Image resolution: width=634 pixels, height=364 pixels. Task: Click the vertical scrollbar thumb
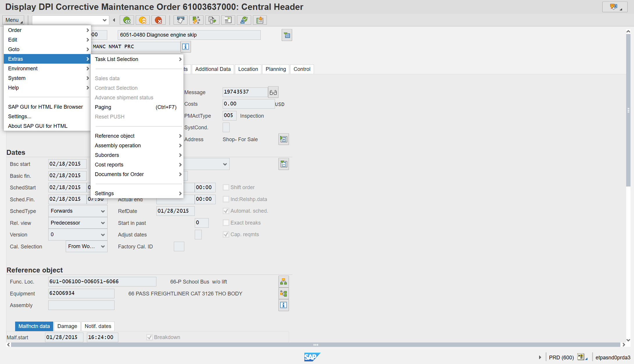coord(628,110)
